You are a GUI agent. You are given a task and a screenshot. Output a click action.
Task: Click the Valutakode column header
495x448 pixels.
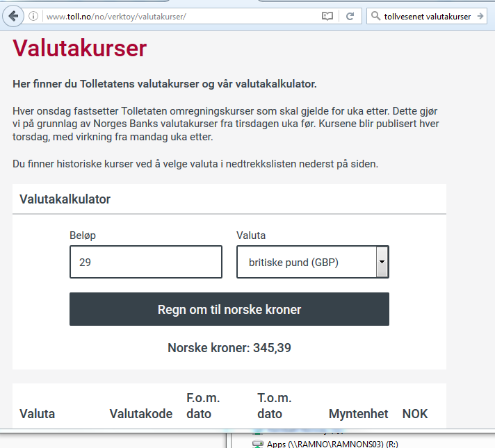[x=141, y=414]
